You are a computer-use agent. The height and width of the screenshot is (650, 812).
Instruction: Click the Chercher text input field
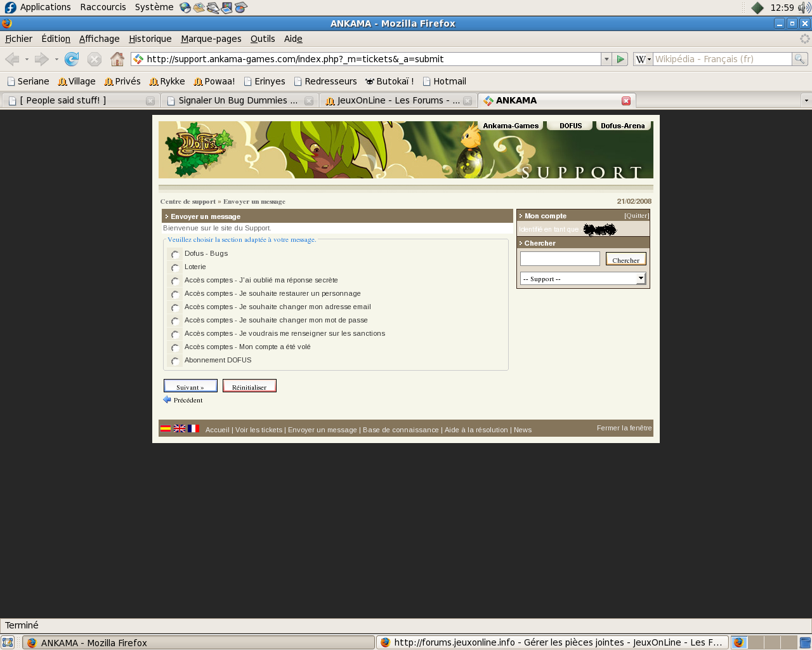point(560,259)
